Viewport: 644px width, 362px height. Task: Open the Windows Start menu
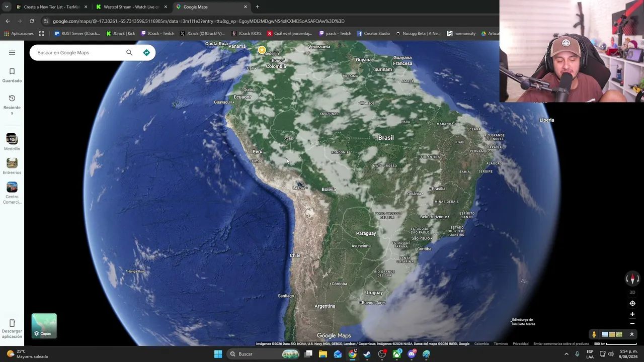pyautogui.click(x=218, y=354)
